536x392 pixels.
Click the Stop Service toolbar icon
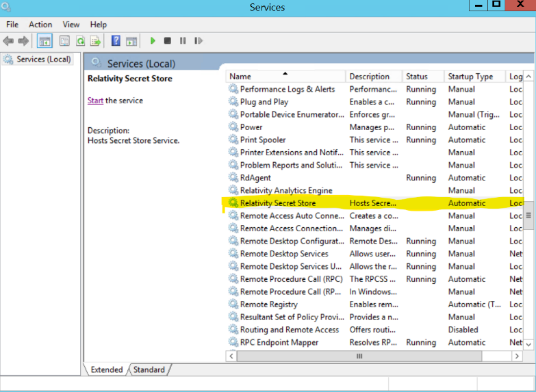[168, 41]
